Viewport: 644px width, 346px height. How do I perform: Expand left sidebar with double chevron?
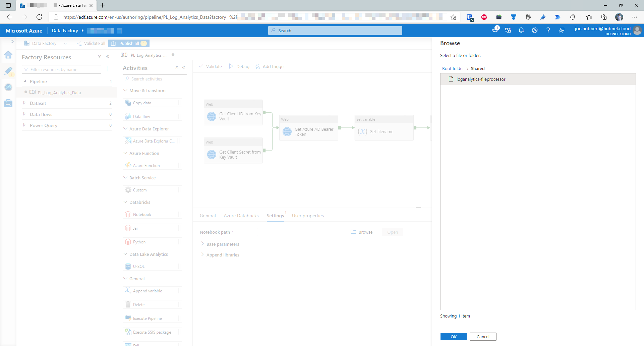click(x=12, y=41)
